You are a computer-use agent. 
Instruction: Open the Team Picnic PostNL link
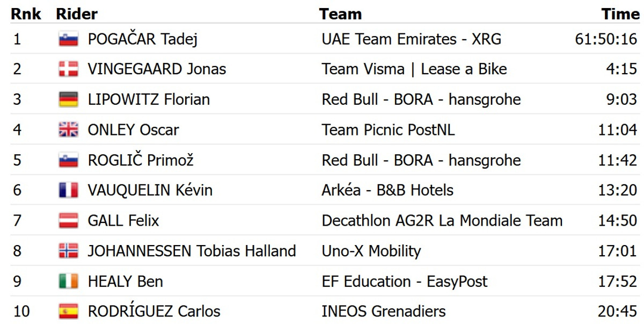pyautogui.click(x=388, y=130)
